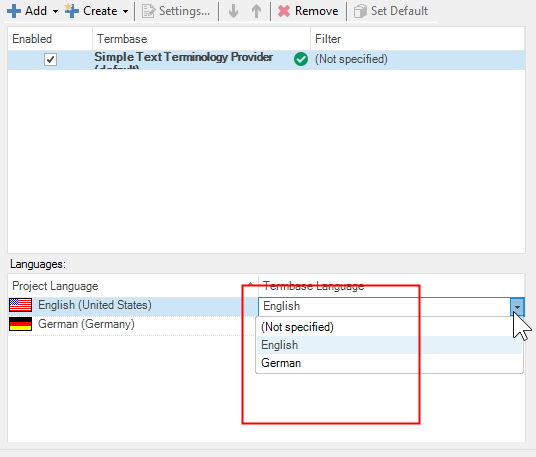Click the Add termbase button
Screen dimensions: 536x457
(x=27, y=11)
